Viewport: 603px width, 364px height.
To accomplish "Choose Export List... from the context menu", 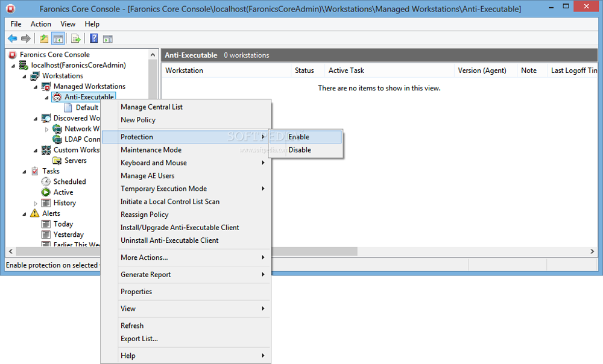I will (186, 339).
